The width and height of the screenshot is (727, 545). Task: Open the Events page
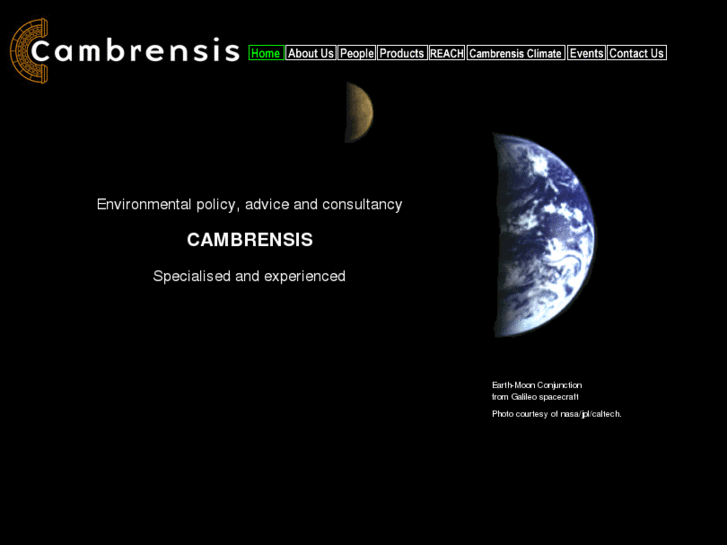(586, 53)
